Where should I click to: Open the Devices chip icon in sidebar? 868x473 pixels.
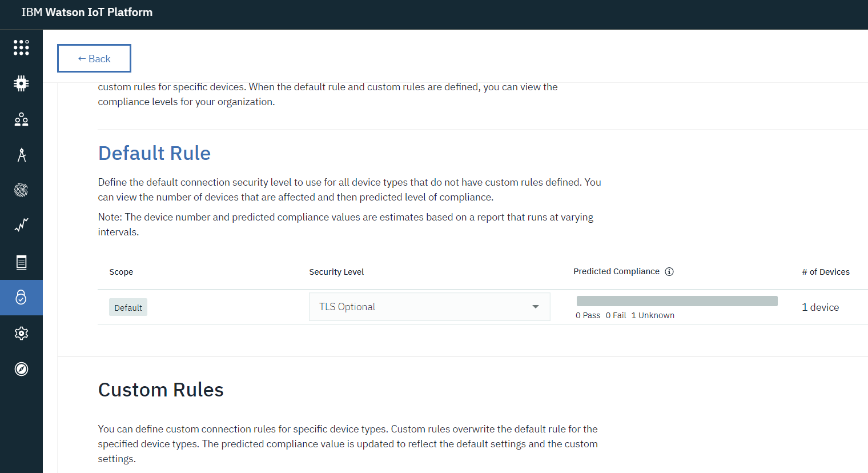21,83
